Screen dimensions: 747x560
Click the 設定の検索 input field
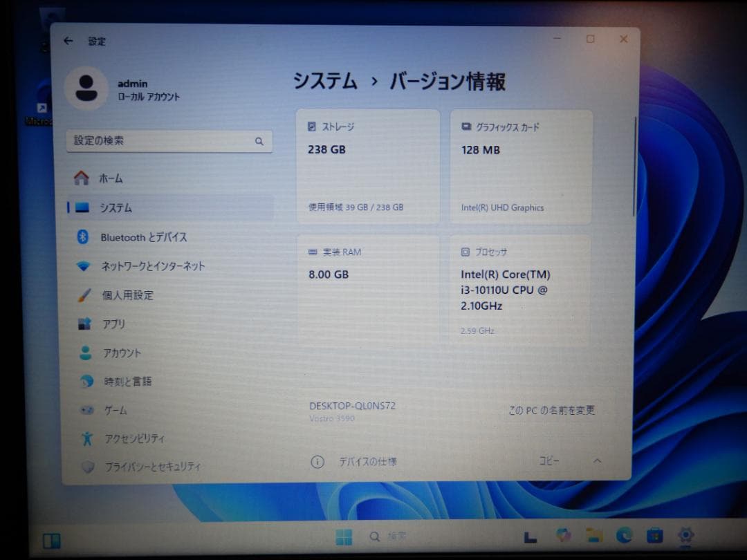pyautogui.click(x=169, y=142)
